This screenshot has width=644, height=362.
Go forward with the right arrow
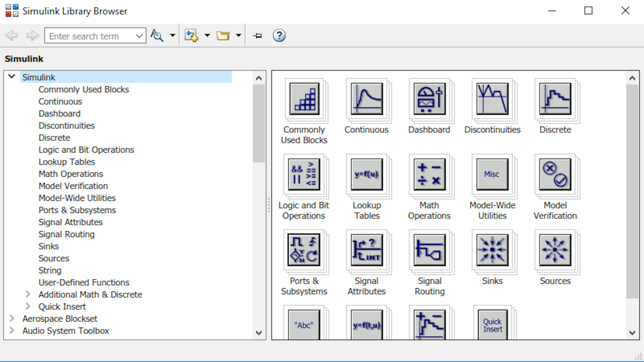33,36
